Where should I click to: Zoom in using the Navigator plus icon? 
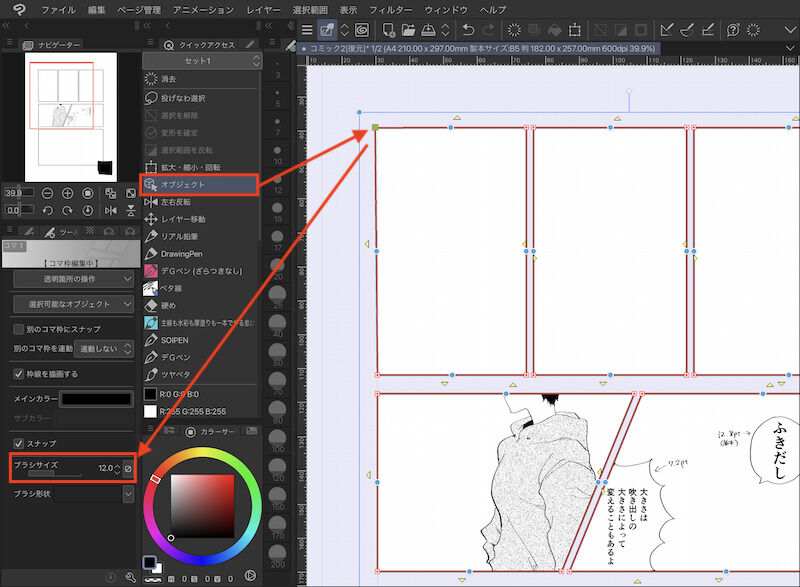67,193
